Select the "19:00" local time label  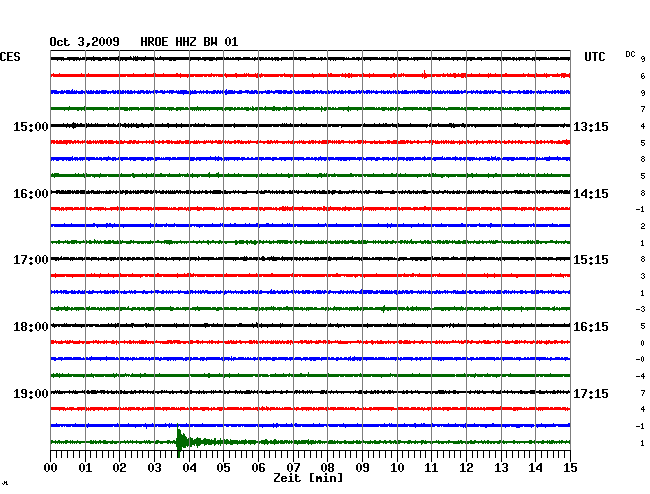click(x=31, y=393)
